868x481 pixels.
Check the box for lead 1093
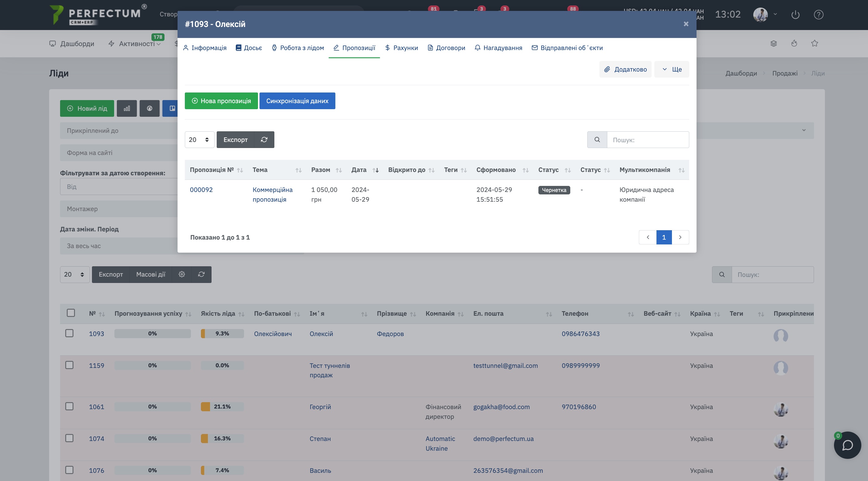70,333
